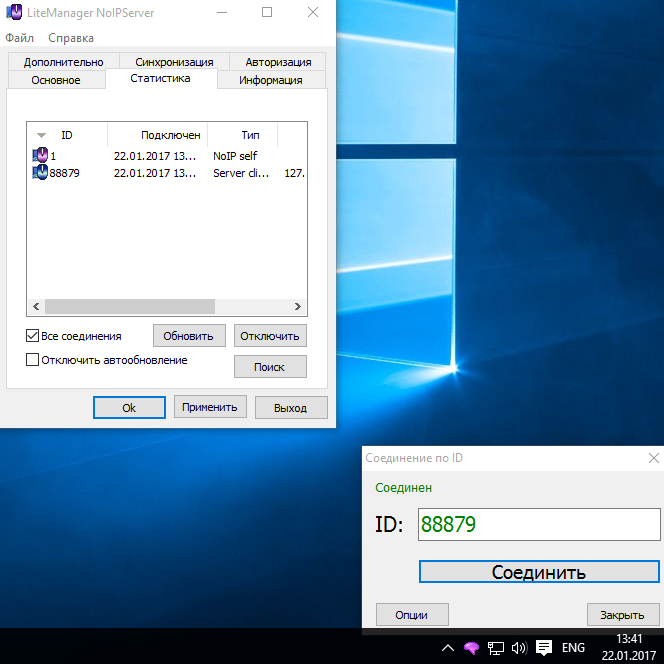Click the 'Выход' button
Viewport: 664px width, 664px height.
coord(291,407)
